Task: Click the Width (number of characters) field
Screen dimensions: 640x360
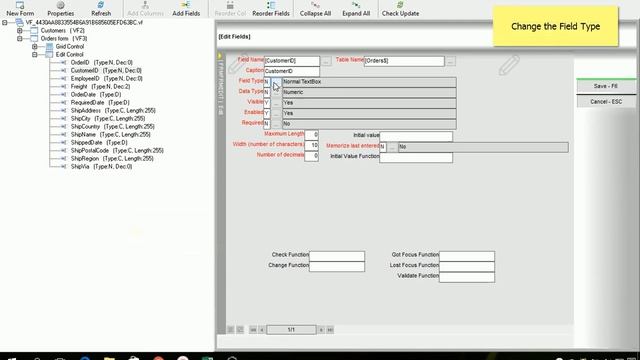Action: pyautogui.click(x=311, y=145)
